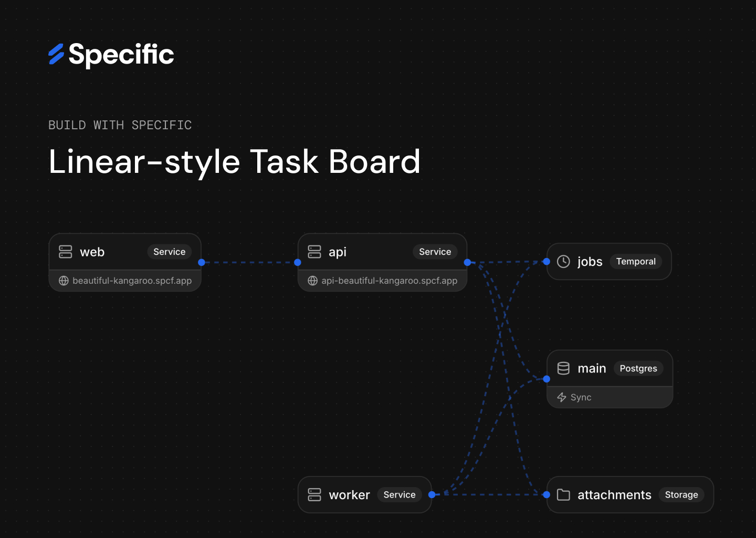Click the server icon on worker node
This screenshot has height=538, width=756.
pos(314,495)
